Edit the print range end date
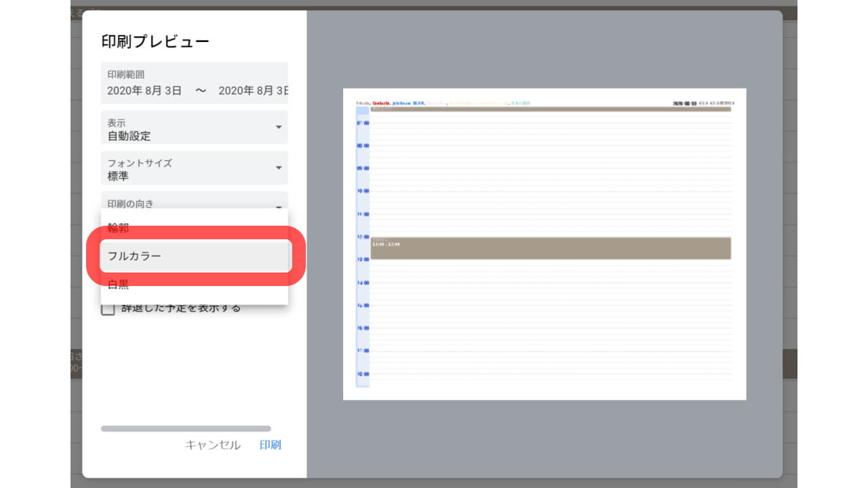The width and height of the screenshot is (868, 488). coord(254,90)
